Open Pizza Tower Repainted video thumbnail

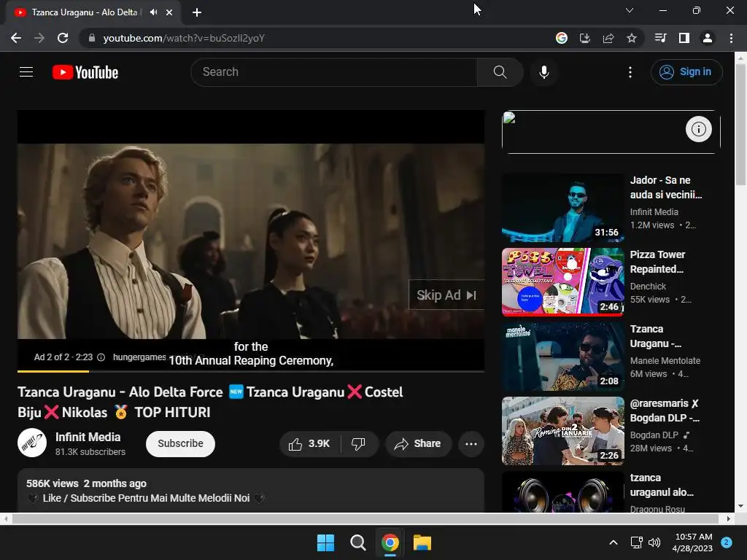tap(562, 282)
